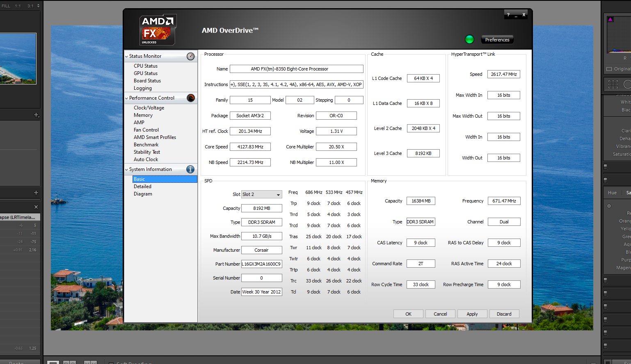Open the Preferences button
This screenshot has width=631, height=364.
pos(497,40)
